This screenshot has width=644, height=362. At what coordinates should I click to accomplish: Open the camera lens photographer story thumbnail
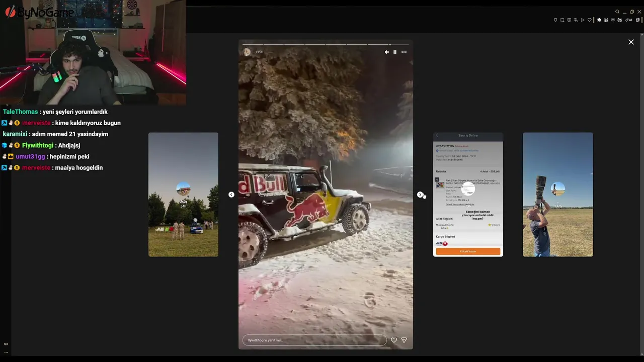(x=558, y=195)
